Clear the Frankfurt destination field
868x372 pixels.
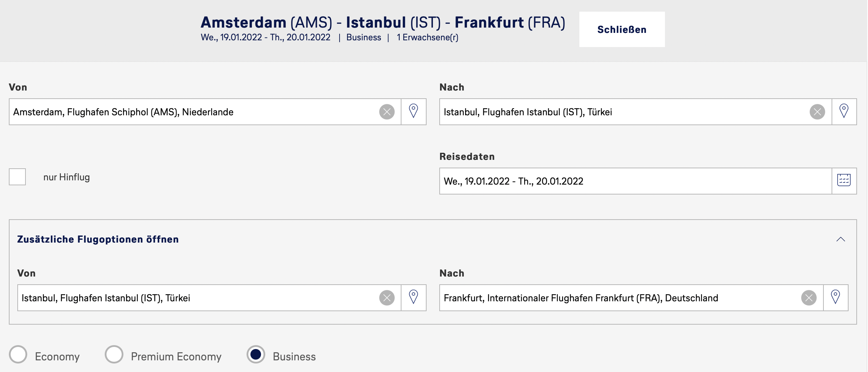tap(809, 298)
